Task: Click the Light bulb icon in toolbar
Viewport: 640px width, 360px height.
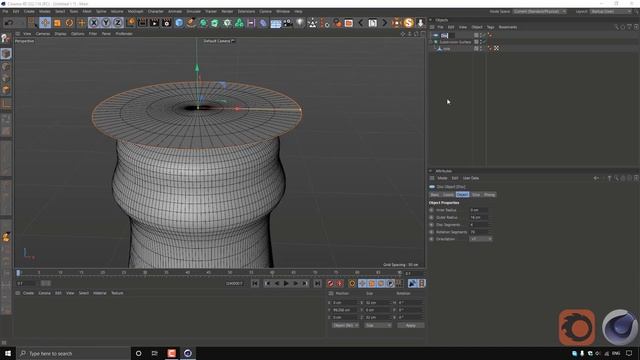Action: [x=300, y=23]
